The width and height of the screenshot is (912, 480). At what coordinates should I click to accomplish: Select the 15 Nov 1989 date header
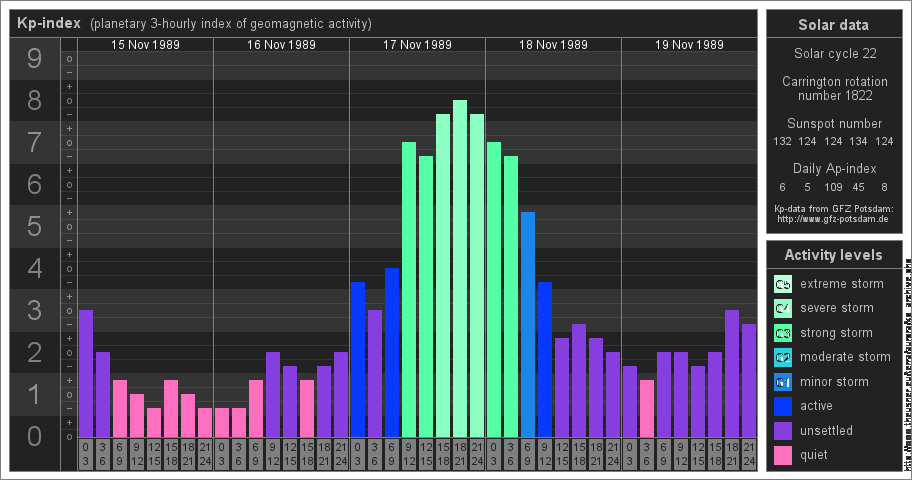[x=145, y=45]
